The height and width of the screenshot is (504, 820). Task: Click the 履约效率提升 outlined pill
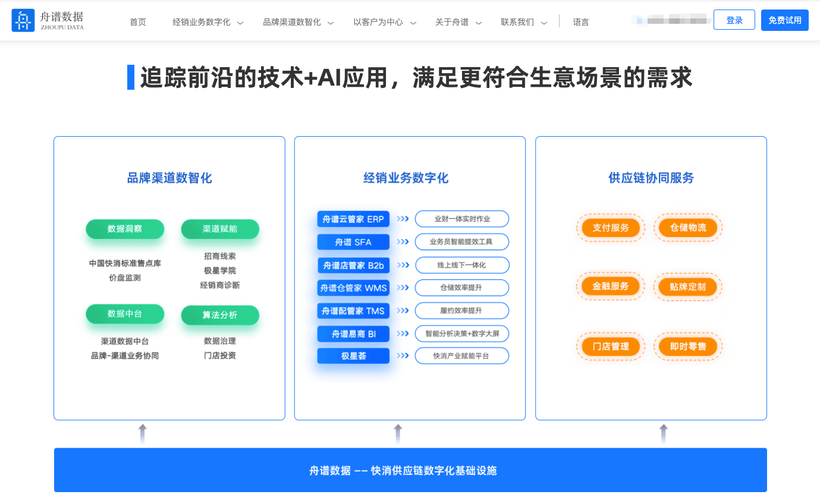pyautogui.click(x=462, y=311)
